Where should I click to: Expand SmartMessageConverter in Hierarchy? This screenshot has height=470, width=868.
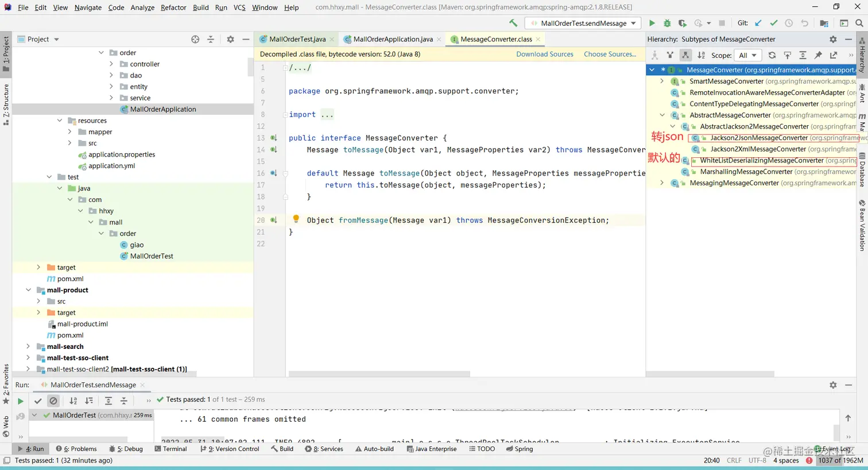pyautogui.click(x=662, y=81)
